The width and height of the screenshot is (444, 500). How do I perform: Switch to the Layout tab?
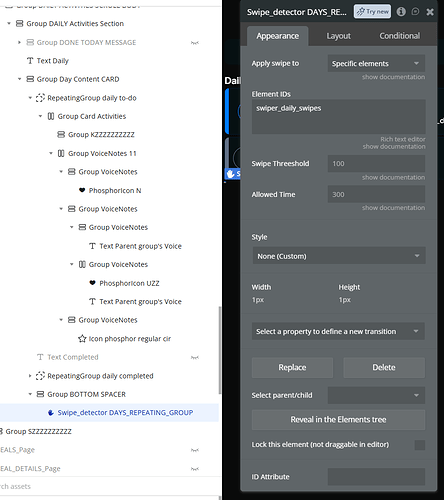point(338,36)
